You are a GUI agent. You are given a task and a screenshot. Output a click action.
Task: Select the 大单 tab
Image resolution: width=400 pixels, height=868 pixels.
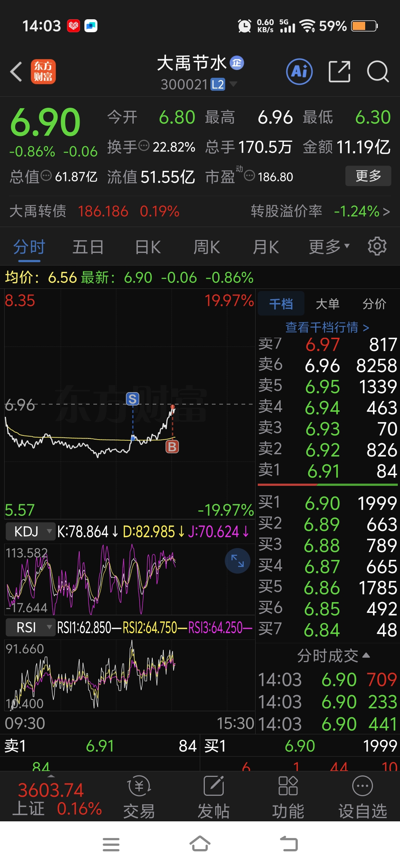coord(328,304)
